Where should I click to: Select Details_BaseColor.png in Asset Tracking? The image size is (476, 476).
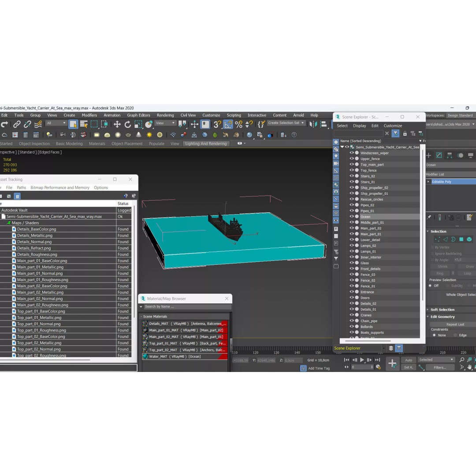coord(37,229)
